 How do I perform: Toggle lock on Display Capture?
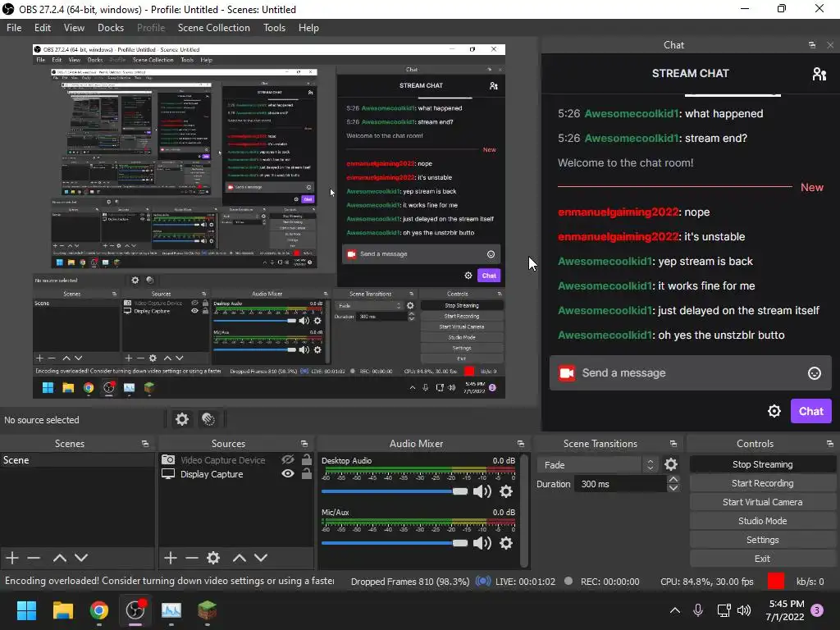(x=307, y=473)
